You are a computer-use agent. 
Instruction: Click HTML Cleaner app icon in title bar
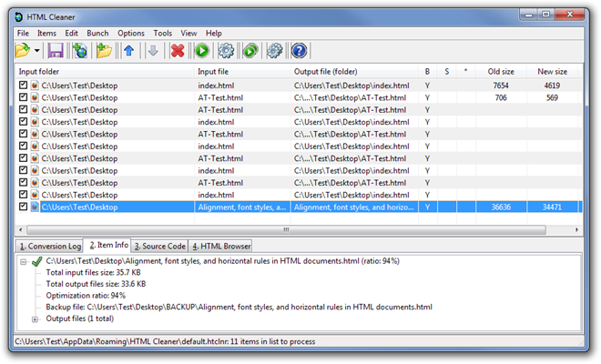19,17
